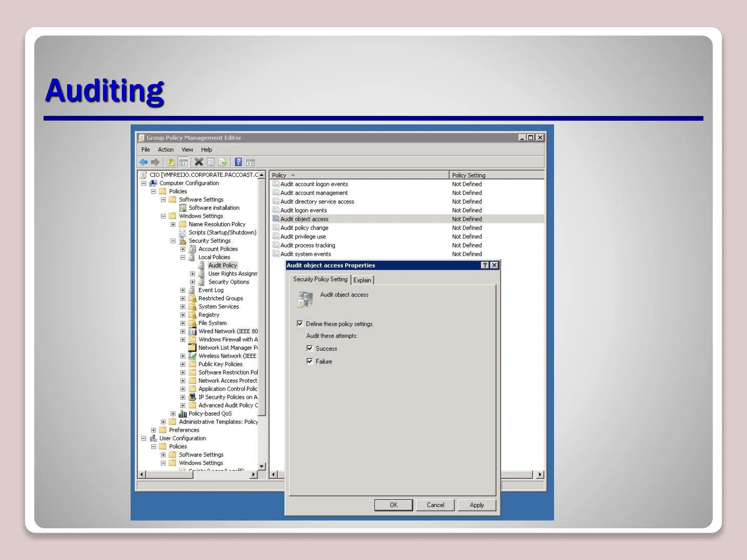Toggle Show/Hide Console Tree toolbar icon

point(183,162)
